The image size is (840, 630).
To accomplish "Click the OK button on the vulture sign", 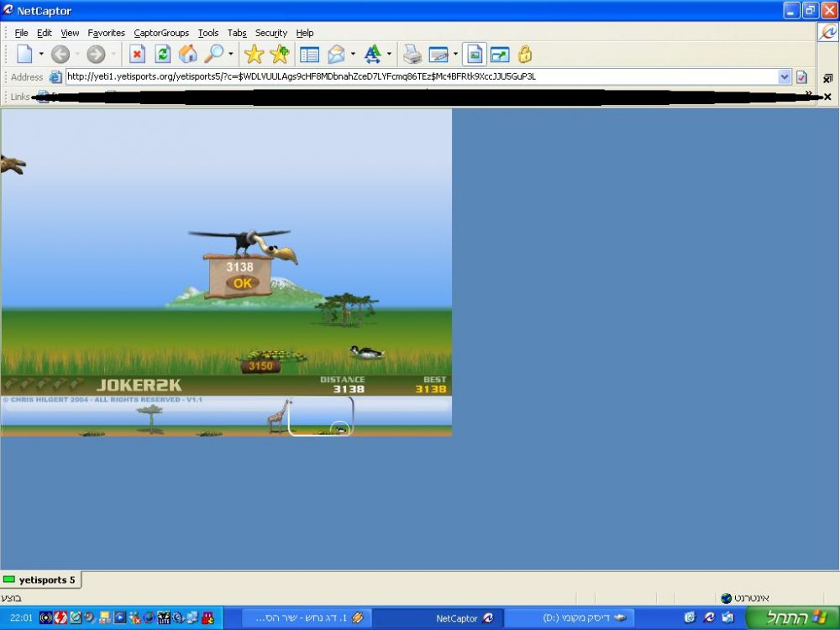I will click(x=242, y=283).
